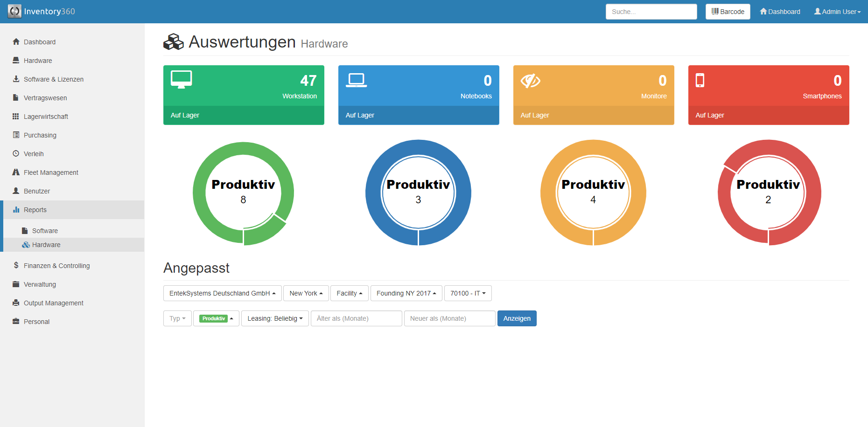The height and width of the screenshot is (427, 868).
Task: Click the green Workstation Produktiv donut chart
Action: click(243, 193)
